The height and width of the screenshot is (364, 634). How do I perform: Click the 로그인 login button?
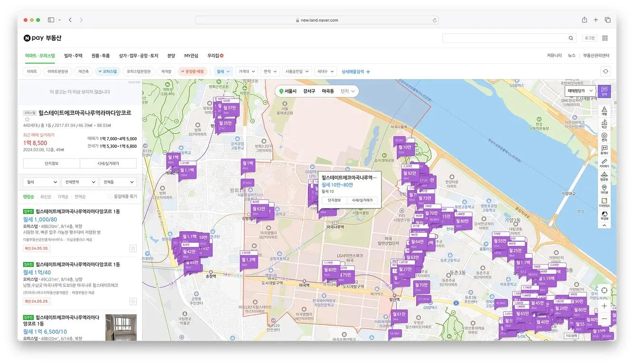pos(589,38)
